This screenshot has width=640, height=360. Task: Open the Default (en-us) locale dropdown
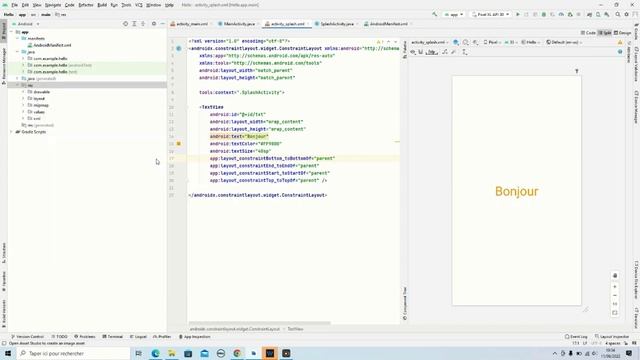pos(564,42)
